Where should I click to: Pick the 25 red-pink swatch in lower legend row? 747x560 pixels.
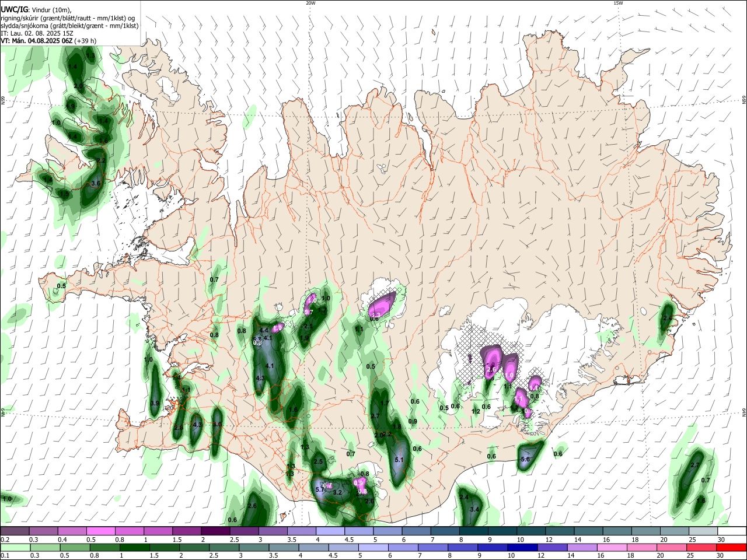tap(701, 547)
